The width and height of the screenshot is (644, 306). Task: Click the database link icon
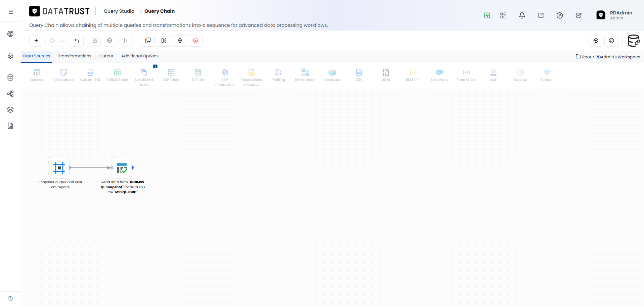pos(634,41)
